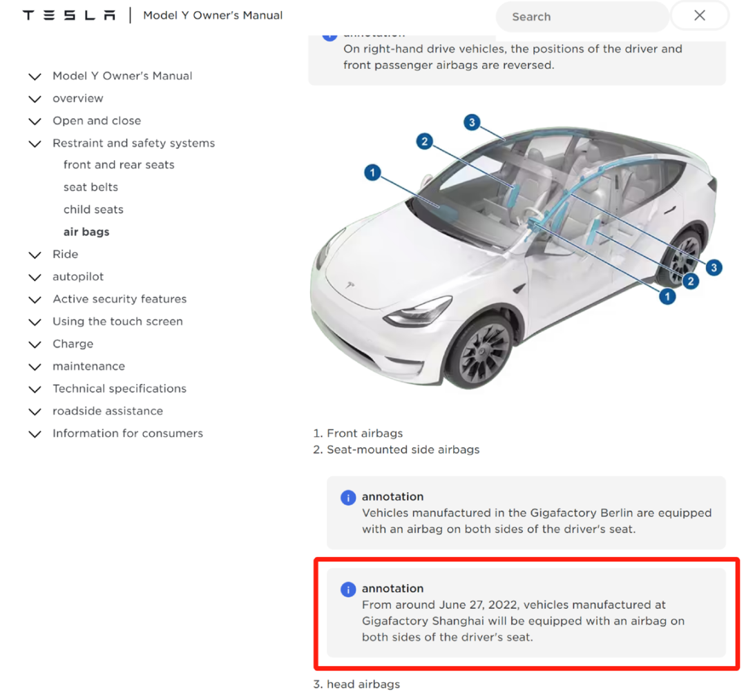Open the front and rear seats page
This screenshot has height=700, width=746.
(119, 164)
